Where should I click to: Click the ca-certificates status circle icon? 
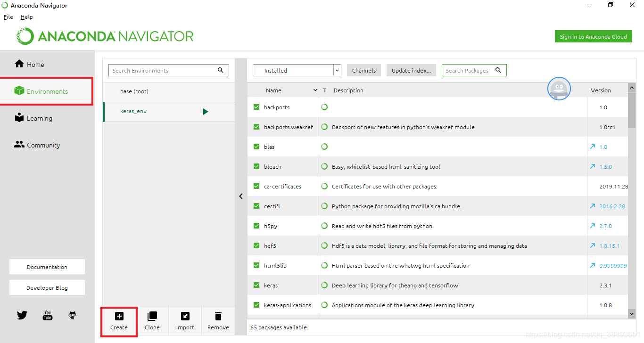(324, 186)
